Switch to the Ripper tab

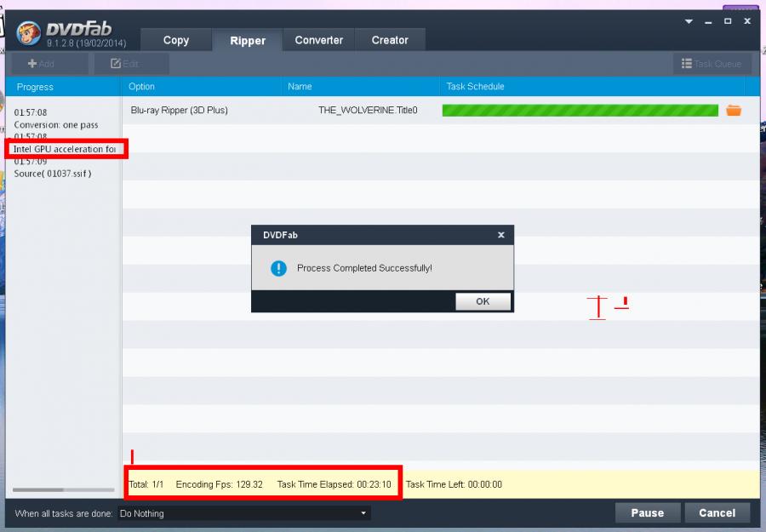click(248, 41)
